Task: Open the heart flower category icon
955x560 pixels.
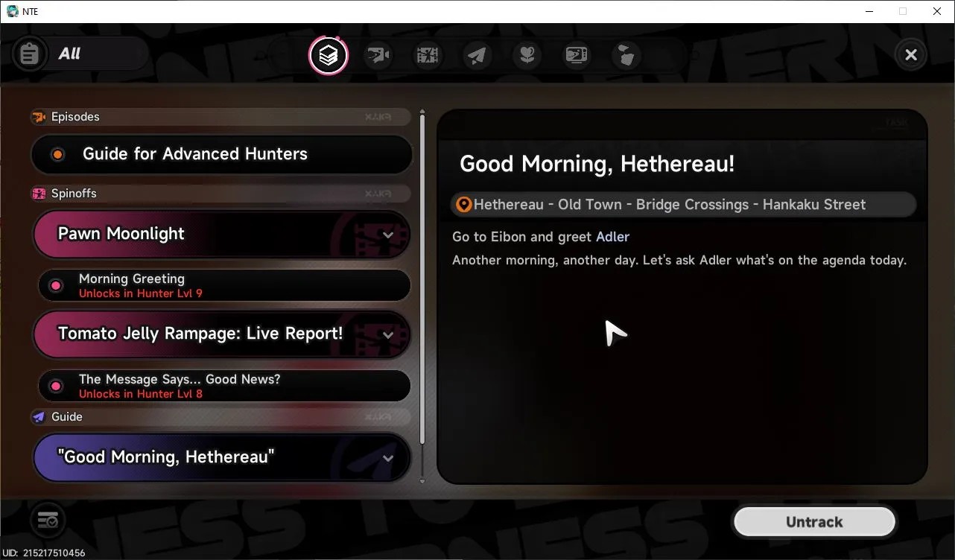Action: (x=527, y=55)
